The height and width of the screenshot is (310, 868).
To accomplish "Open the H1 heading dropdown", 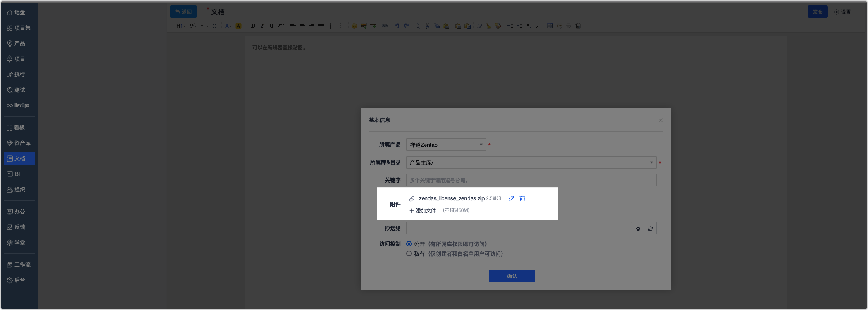I will [180, 26].
